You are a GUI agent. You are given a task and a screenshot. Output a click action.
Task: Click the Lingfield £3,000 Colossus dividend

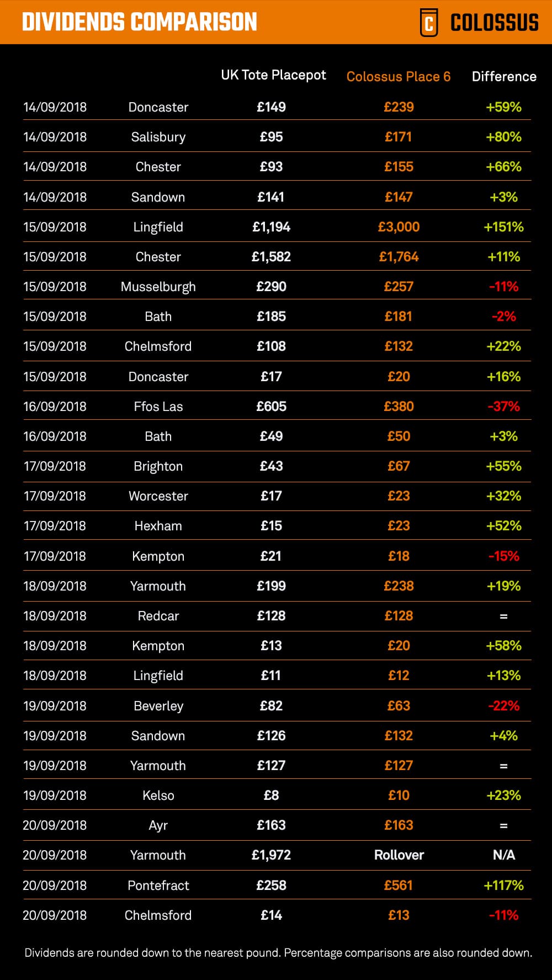pos(399,227)
